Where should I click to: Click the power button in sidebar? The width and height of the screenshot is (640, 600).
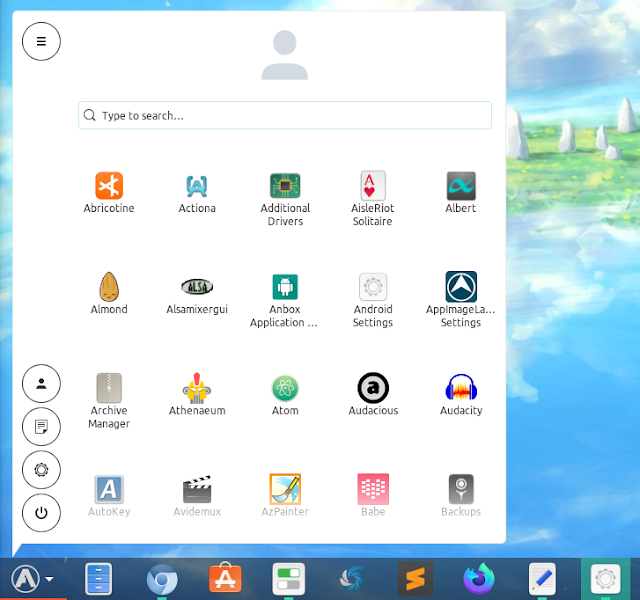click(41, 513)
